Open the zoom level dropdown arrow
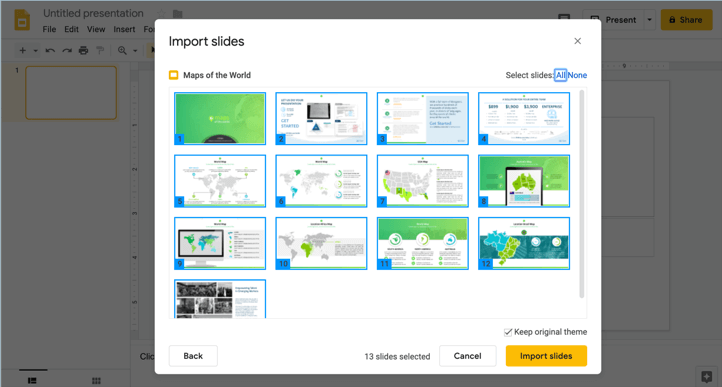 coord(135,51)
